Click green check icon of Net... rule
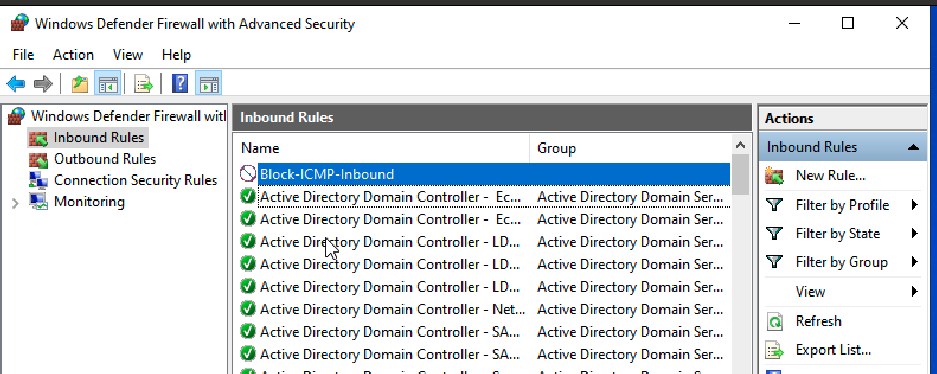Screen dimensions: 937x374 [x=247, y=309]
